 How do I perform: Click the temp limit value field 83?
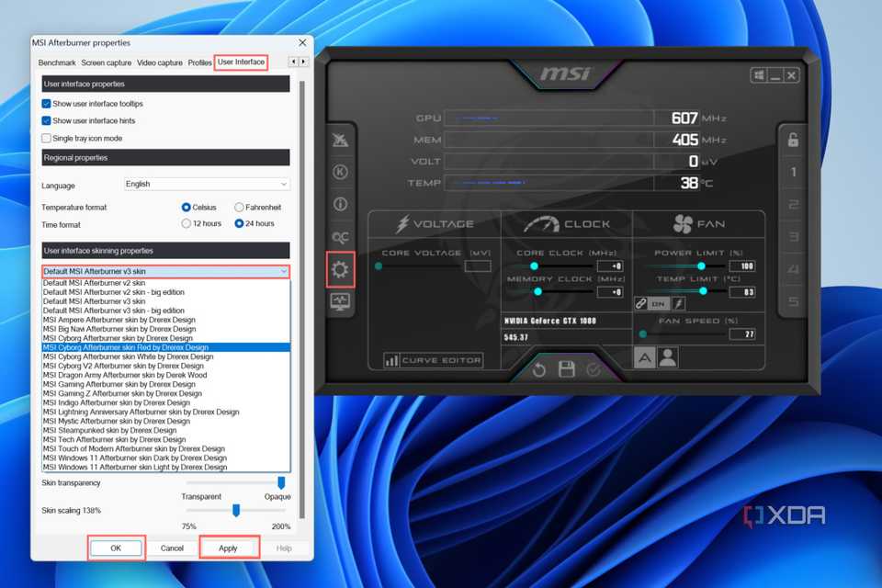point(742,292)
